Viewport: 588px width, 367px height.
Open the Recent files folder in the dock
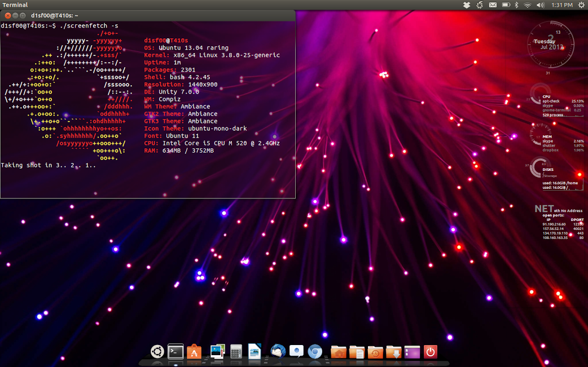375,352
